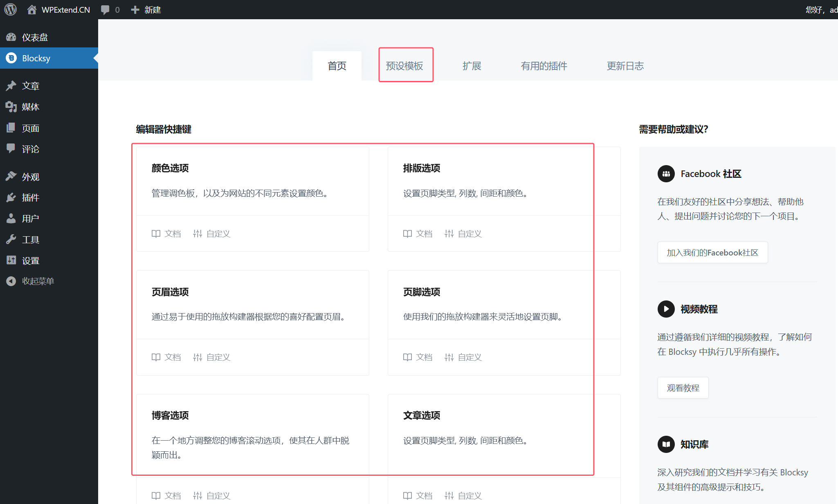
Task: Open the 文章 posts menu
Action: point(49,86)
